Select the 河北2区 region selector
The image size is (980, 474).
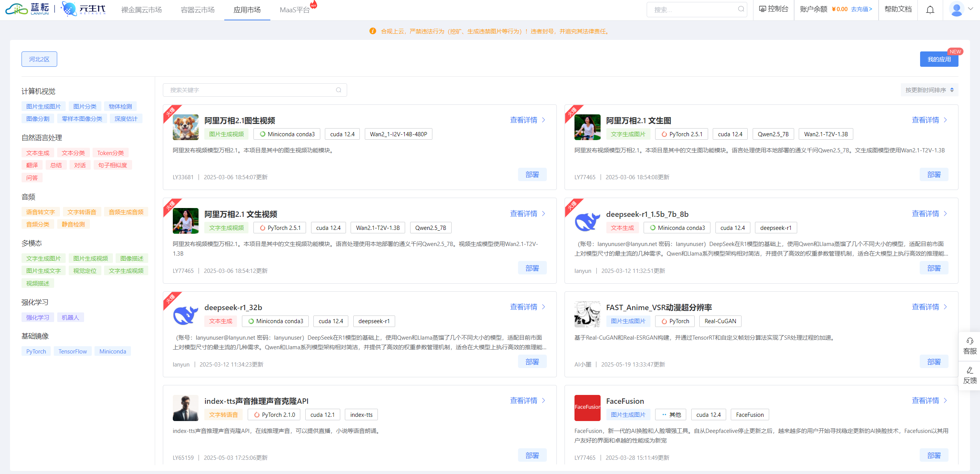(39, 59)
